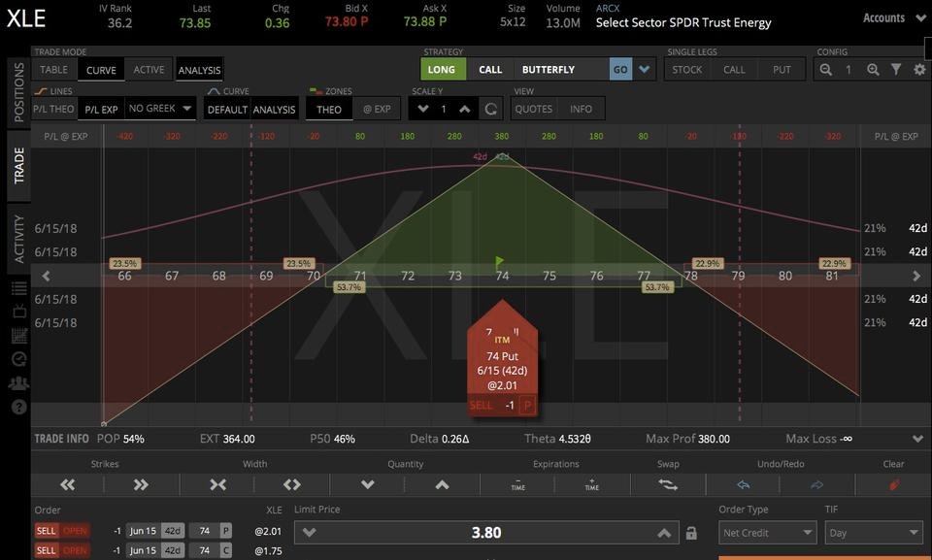Viewport: 932px width, 560px height.
Task: Open the config gear settings
Action: 919,70
